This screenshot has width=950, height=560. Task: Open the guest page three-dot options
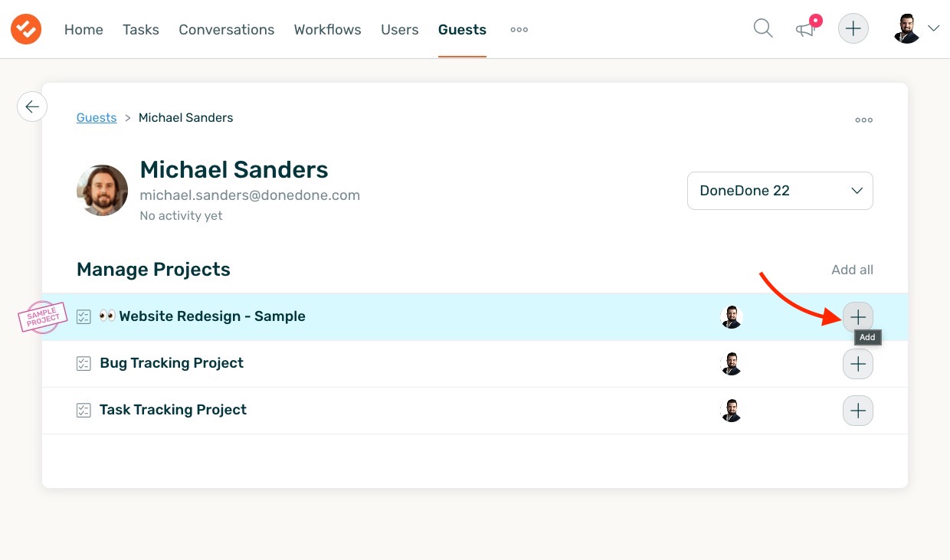tap(864, 120)
